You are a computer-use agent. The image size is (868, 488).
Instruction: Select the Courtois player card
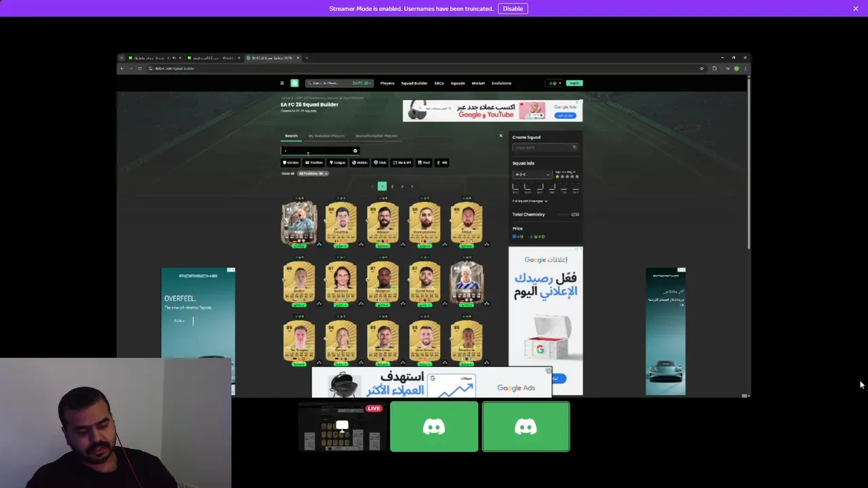(x=341, y=222)
